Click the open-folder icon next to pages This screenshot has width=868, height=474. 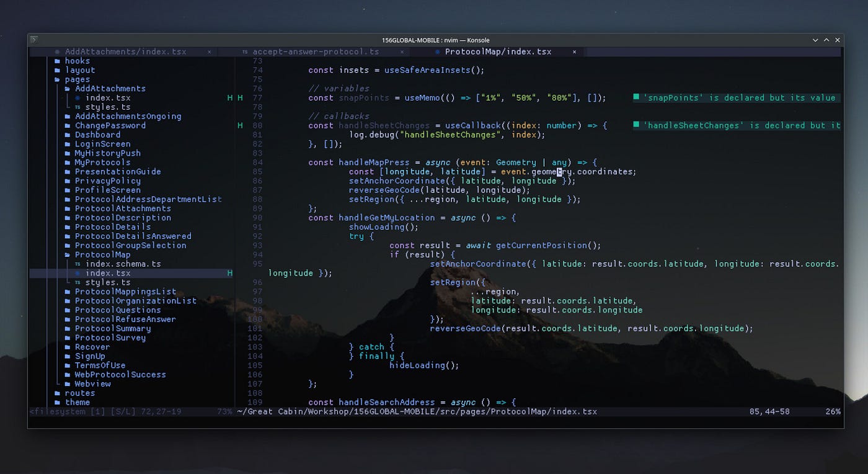[57, 79]
